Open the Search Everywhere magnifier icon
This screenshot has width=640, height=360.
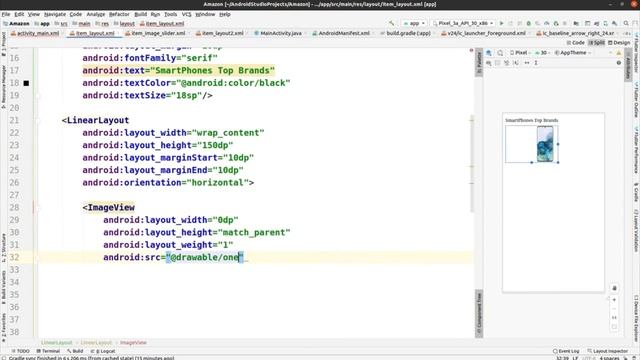tap(626, 23)
